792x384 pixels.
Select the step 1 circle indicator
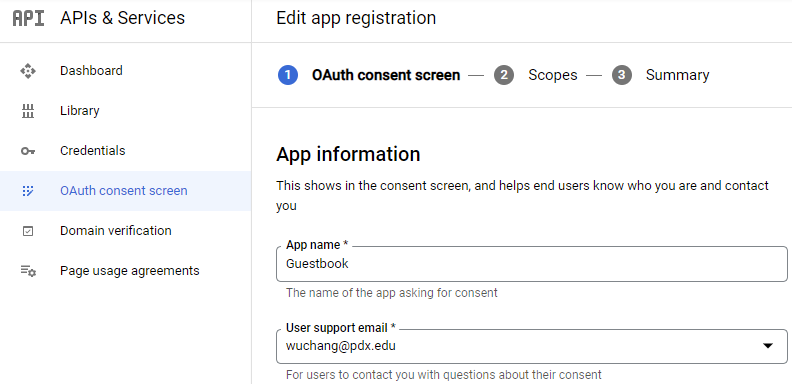pyautogui.click(x=288, y=75)
